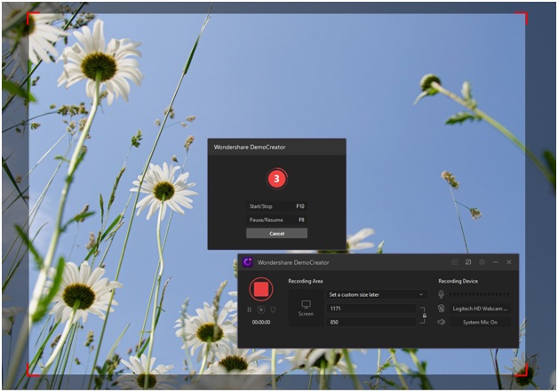
Task: Click the microphone volume level meter
Action: pos(480,294)
